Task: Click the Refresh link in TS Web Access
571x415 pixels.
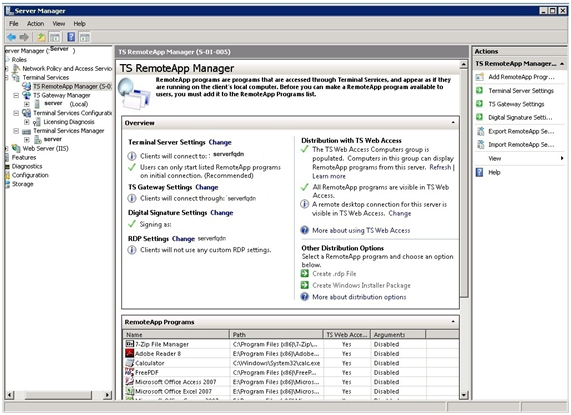Action: pos(440,167)
